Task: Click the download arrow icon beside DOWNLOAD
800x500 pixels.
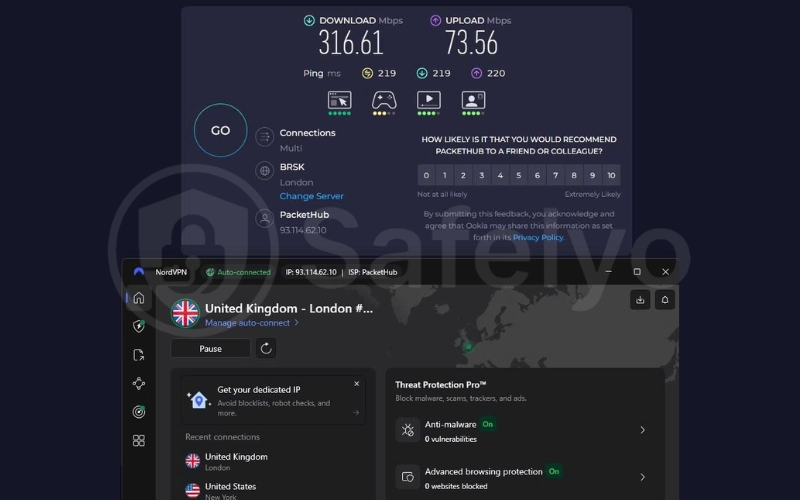Action: (x=309, y=20)
